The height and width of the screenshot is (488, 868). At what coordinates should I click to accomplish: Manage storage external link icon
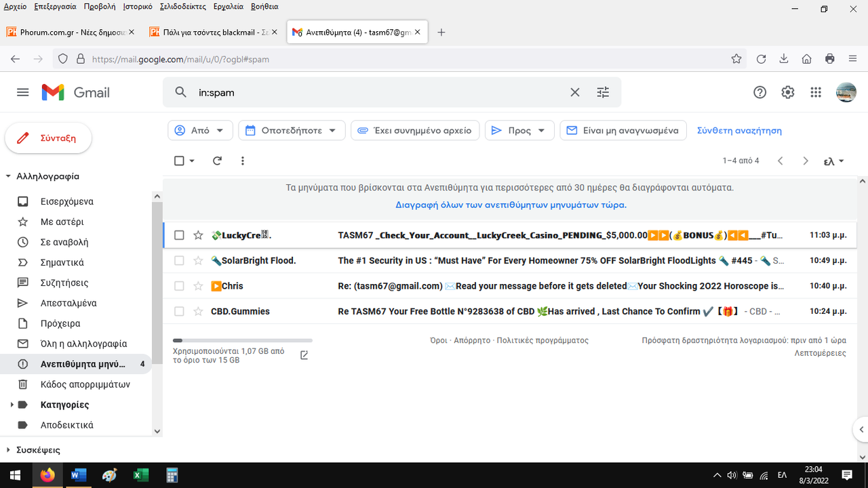304,355
